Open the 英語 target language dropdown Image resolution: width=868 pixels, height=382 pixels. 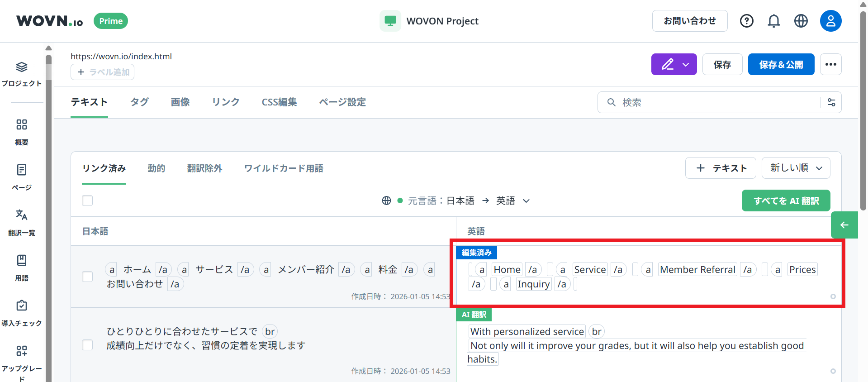512,201
